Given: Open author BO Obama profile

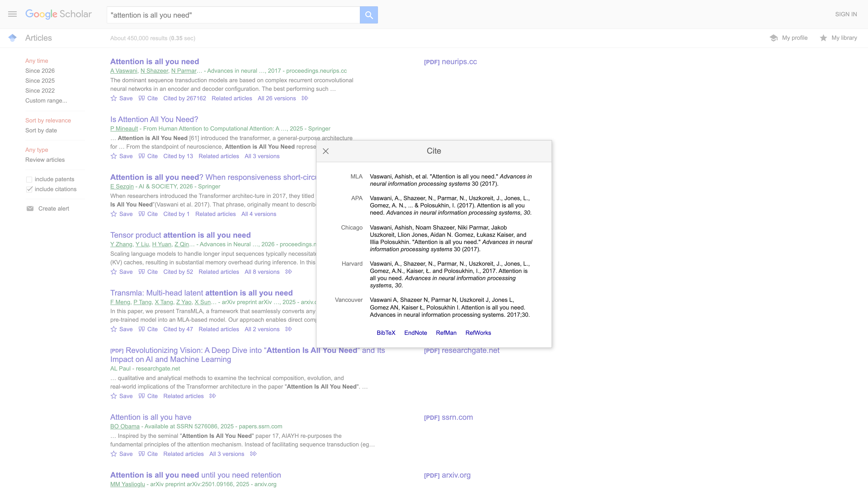Looking at the screenshot, I should coord(125,426).
